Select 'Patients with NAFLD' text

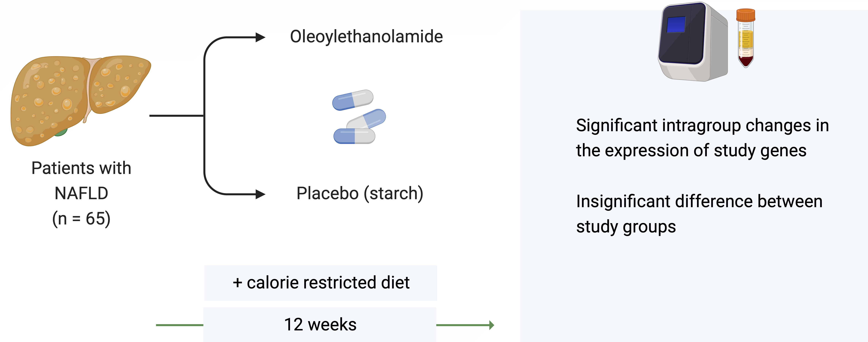81,180
